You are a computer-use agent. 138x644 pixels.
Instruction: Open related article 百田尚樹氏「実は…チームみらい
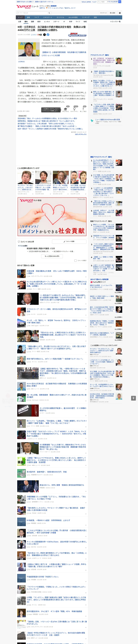pyautogui.click(x=47, y=118)
